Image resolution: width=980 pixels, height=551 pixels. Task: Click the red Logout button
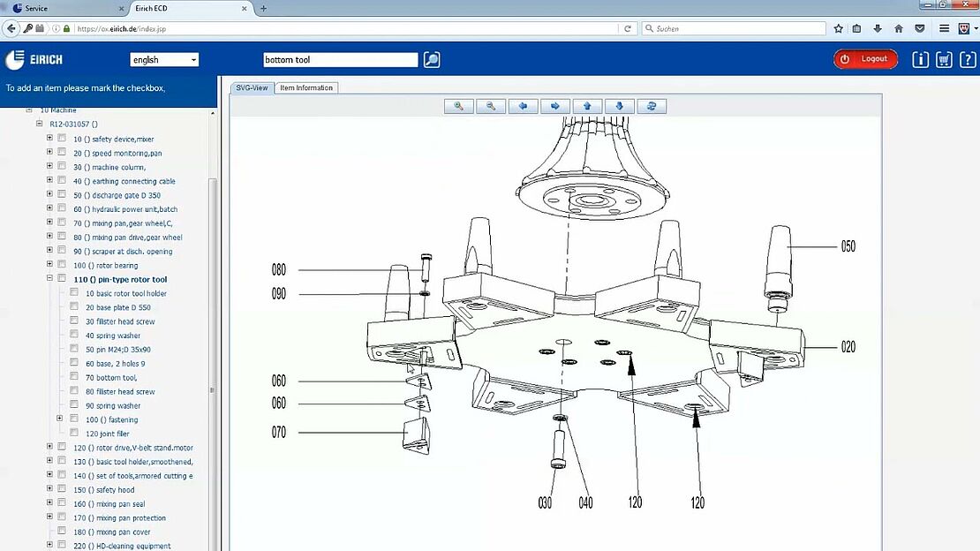coord(865,59)
